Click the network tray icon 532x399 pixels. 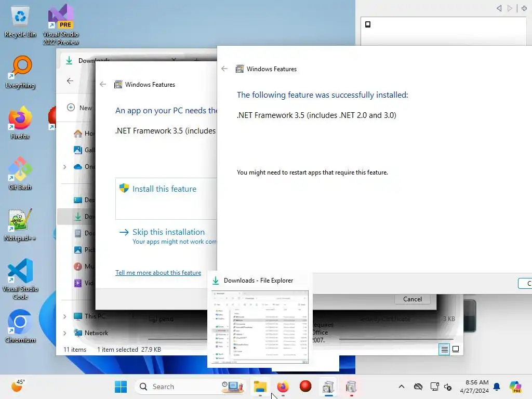435,387
